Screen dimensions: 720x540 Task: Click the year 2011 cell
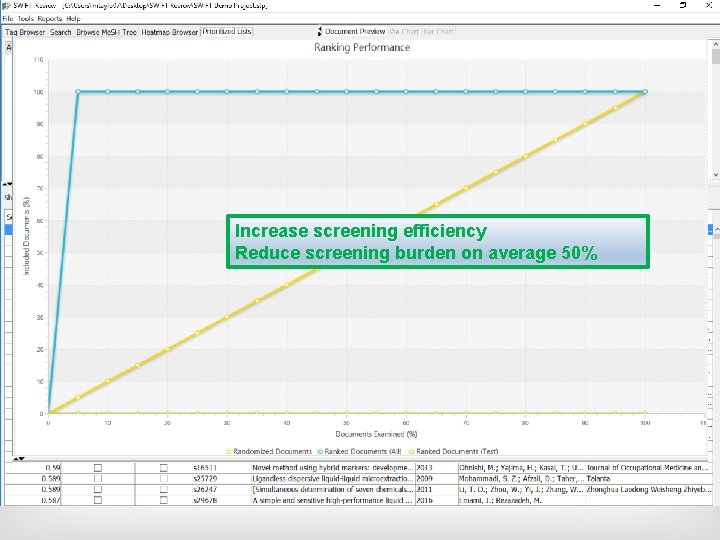[x=424, y=489]
